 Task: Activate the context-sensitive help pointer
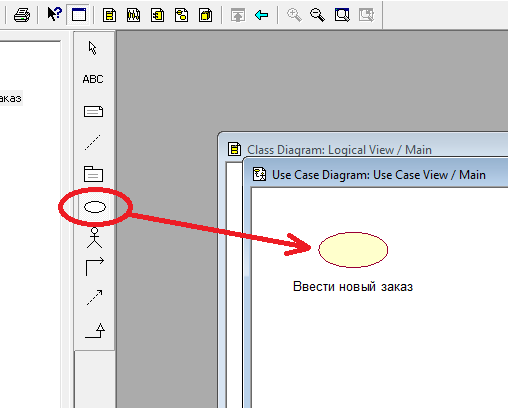pyautogui.click(x=54, y=14)
